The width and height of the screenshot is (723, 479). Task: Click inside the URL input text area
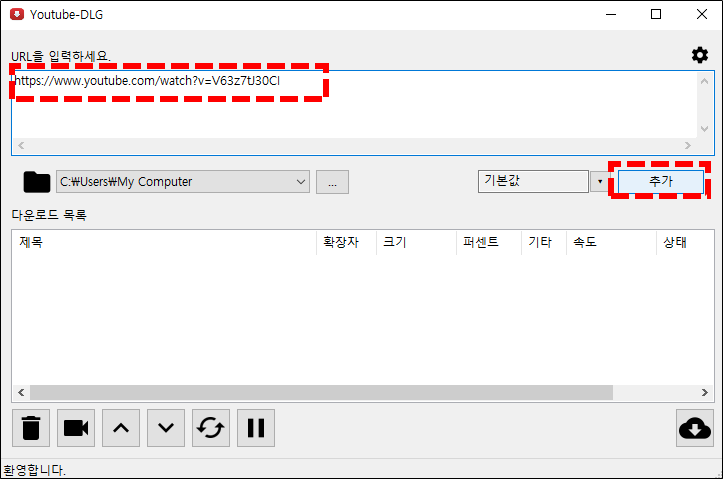[354, 105]
